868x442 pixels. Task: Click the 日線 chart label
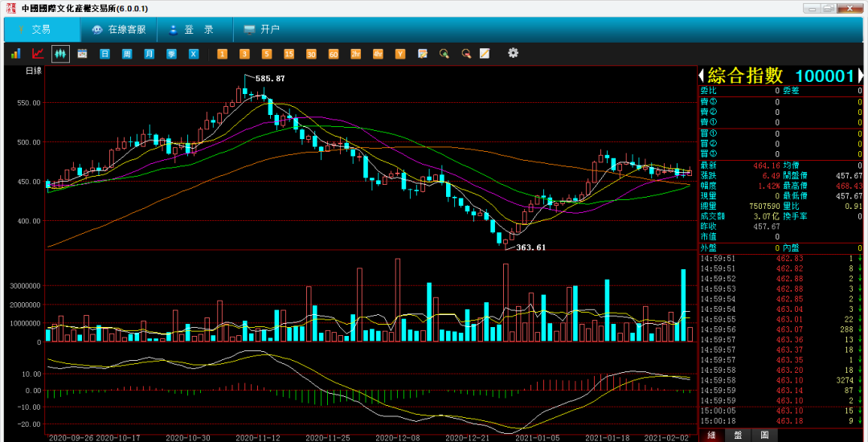[33, 71]
